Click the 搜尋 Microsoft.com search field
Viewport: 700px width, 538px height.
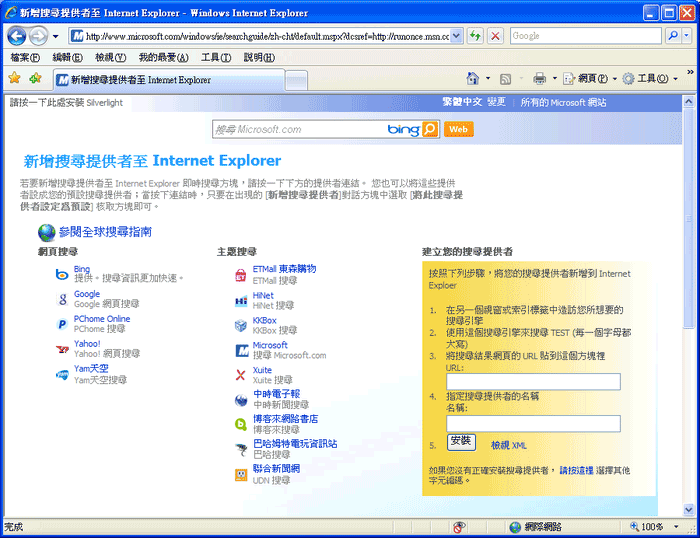click(x=298, y=129)
